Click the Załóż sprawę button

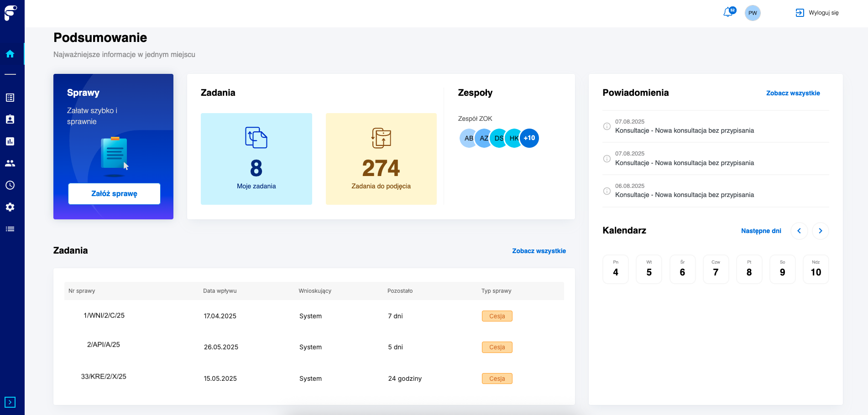[x=114, y=194]
